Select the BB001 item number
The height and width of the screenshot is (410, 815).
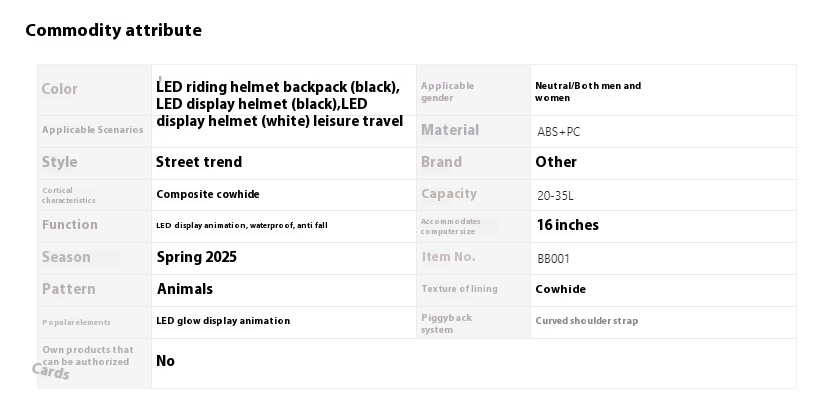(x=554, y=258)
